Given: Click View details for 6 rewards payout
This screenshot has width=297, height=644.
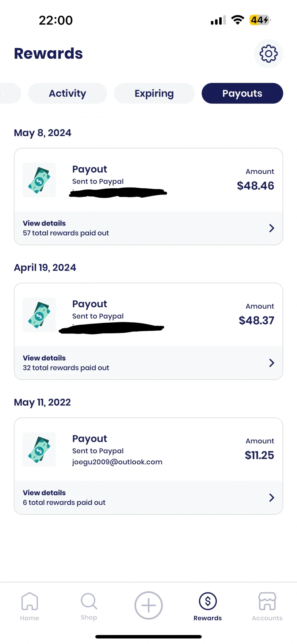Looking at the screenshot, I should coord(44,493).
